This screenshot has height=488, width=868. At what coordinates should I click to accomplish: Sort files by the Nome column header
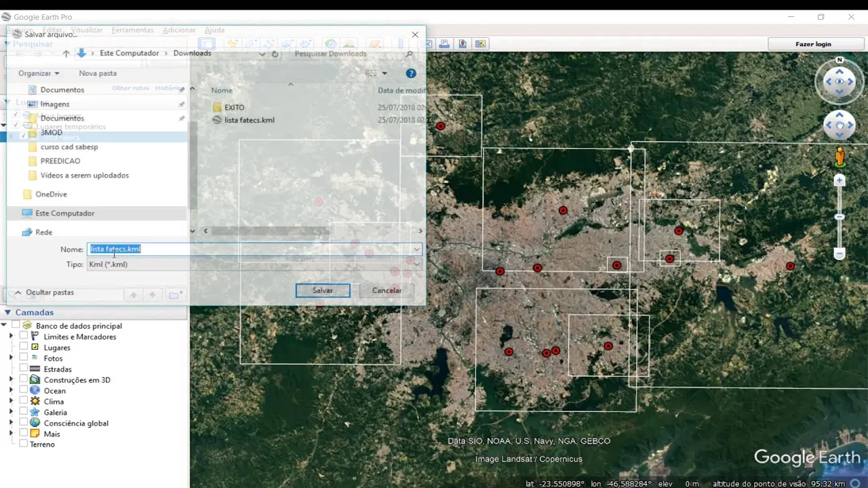click(222, 90)
